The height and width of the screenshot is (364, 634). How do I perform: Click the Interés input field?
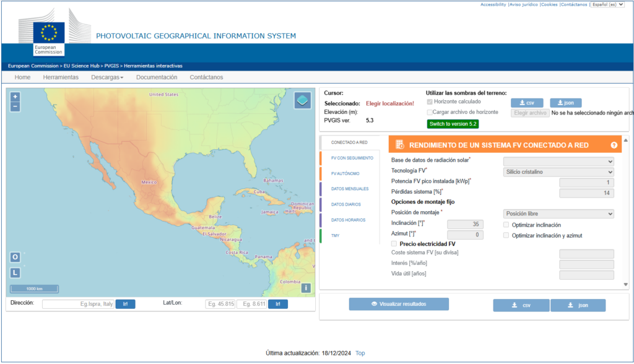point(587,264)
